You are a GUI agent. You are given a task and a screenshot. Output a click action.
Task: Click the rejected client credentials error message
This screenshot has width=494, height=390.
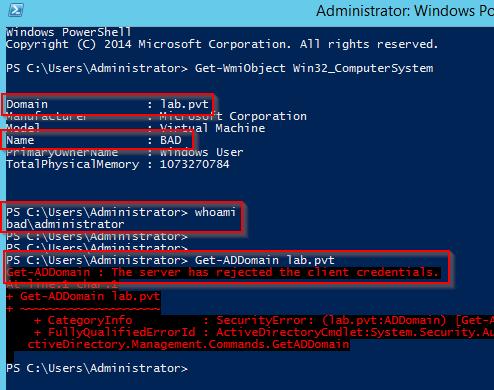[222, 272]
